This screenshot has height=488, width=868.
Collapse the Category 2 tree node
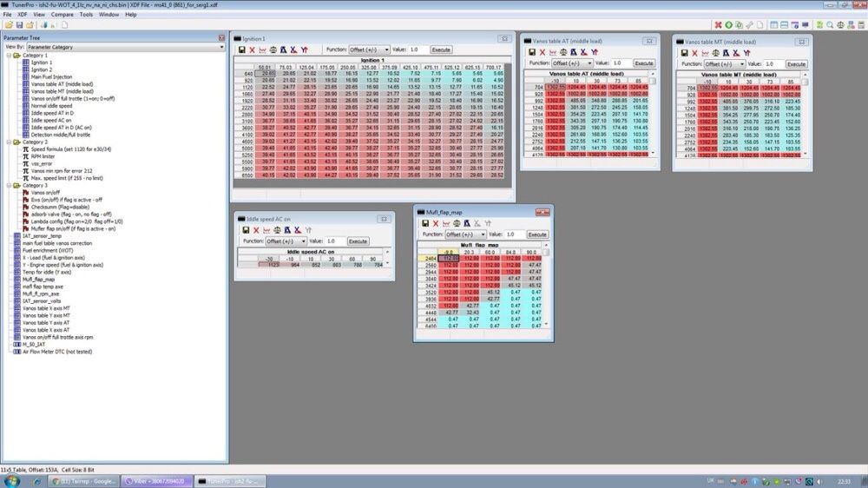pyautogui.click(x=9, y=142)
